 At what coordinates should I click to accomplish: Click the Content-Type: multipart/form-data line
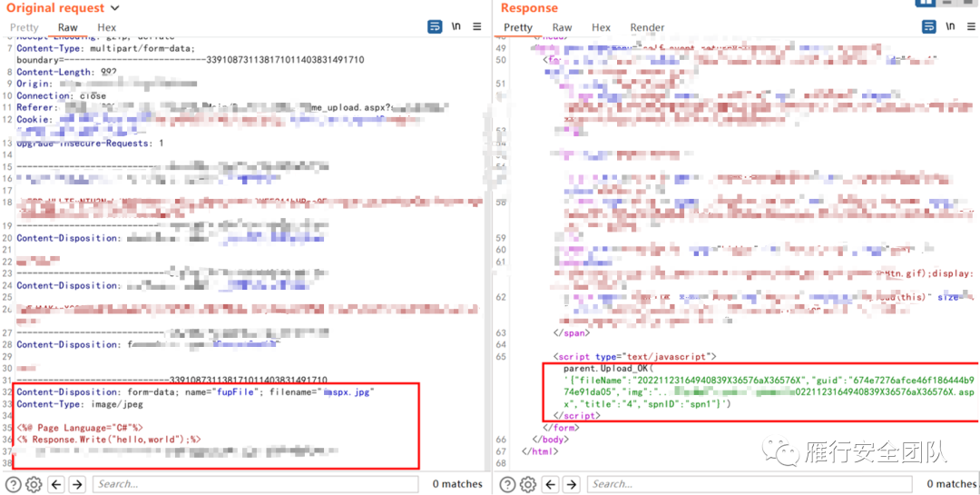tap(106, 48)
